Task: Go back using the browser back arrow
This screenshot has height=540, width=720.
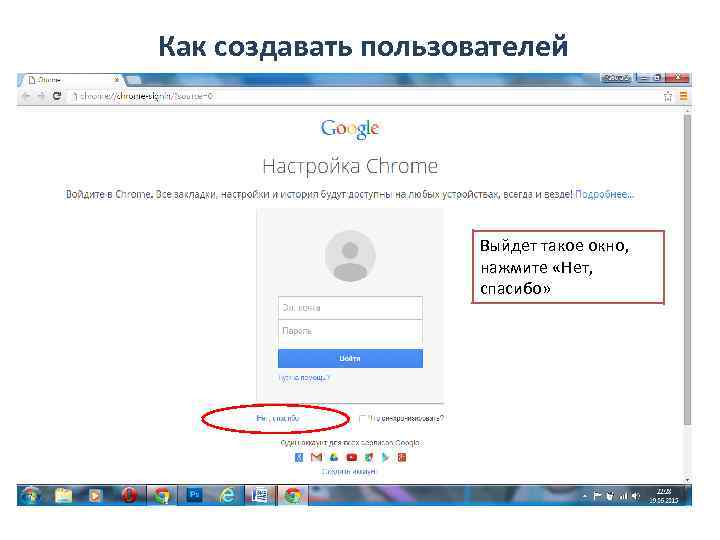Action: (26, 96)
